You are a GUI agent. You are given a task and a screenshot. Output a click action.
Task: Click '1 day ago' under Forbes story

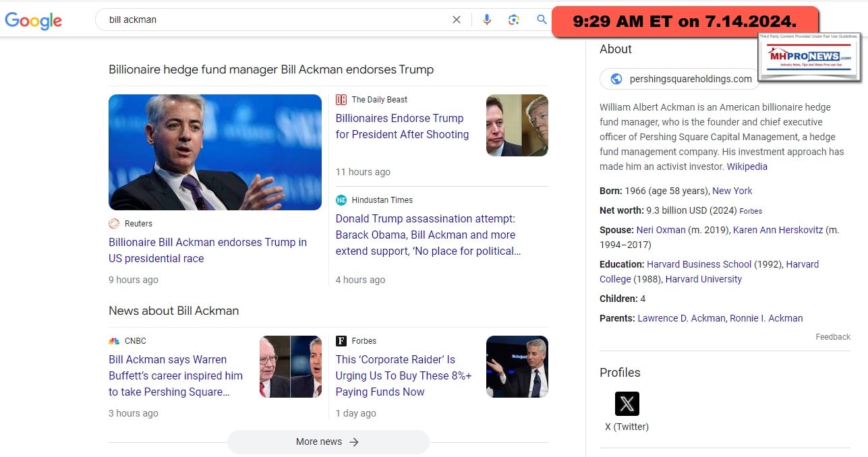click(x=356, y=413)
